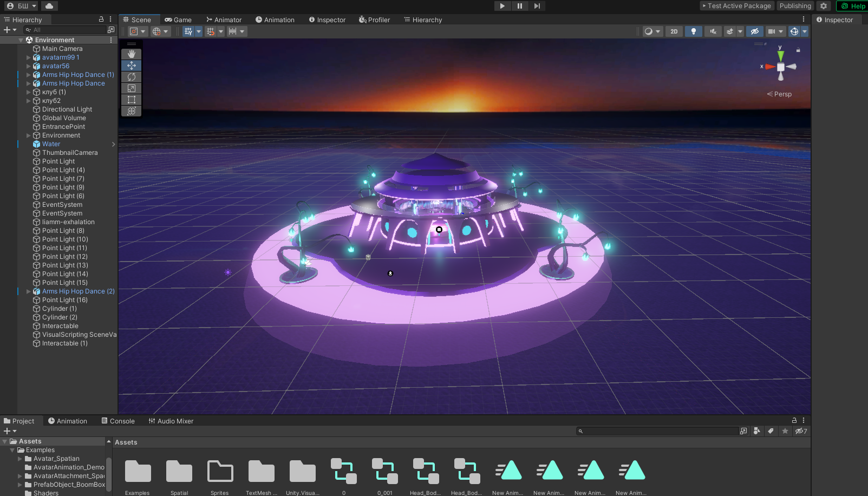The image size is (868, 496).
Task: Click the Test Active Package button
Action: (736, 6)
